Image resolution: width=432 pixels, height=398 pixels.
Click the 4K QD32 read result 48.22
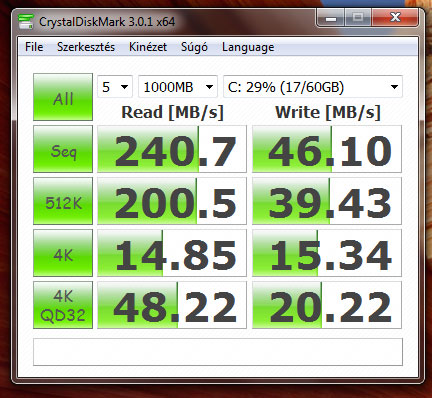click(172, 305)
